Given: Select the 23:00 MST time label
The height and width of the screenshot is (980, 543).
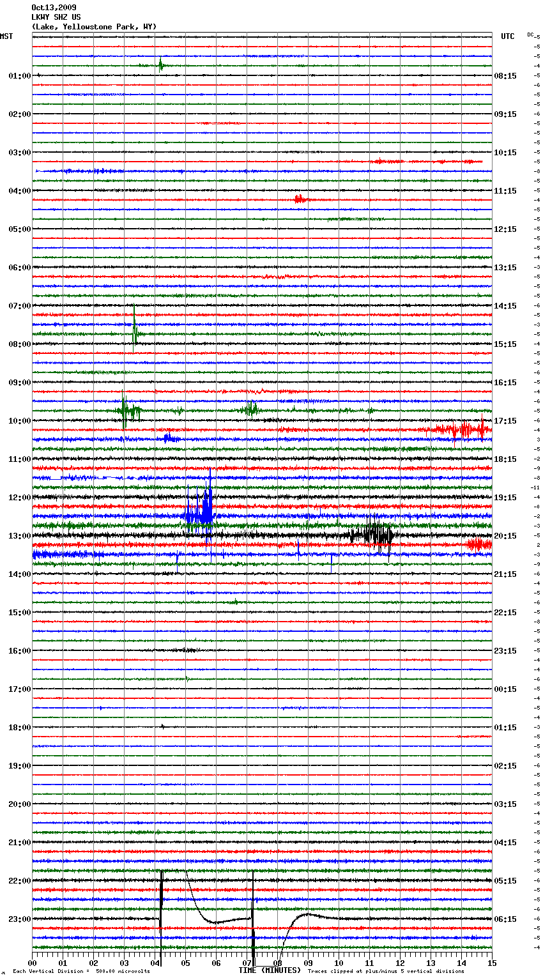Looking at the screenshot, I should click(19, 919).
